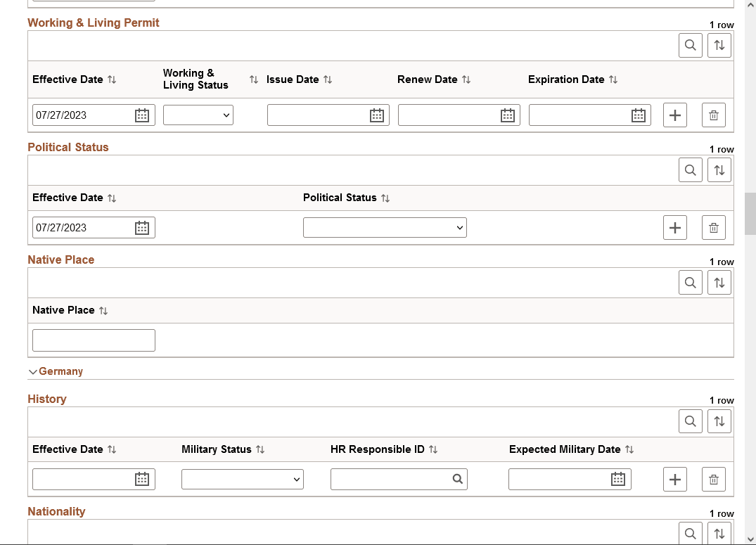Click the vertical scrollbar thumb

[750, 211]
